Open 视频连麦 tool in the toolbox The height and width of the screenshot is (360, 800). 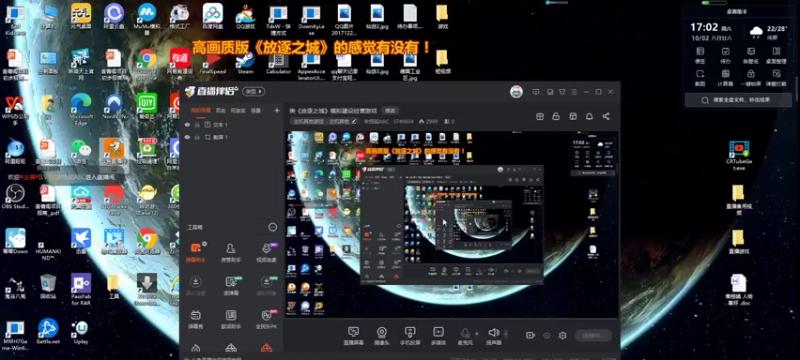(x=266, y=253)
